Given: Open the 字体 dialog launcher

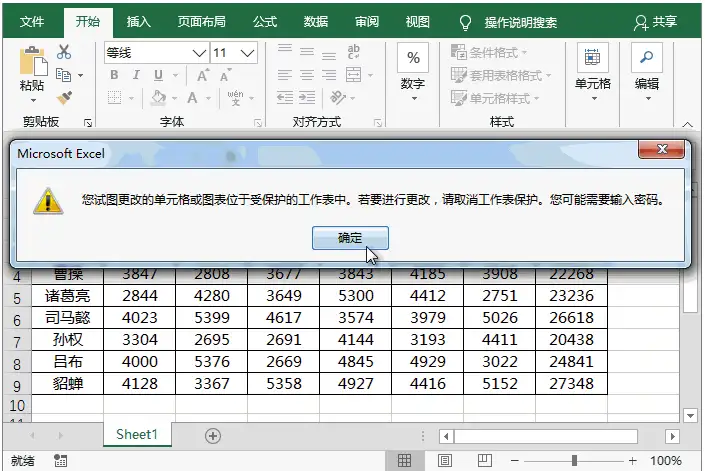Looking at the screenshot, I should [258, 122].
